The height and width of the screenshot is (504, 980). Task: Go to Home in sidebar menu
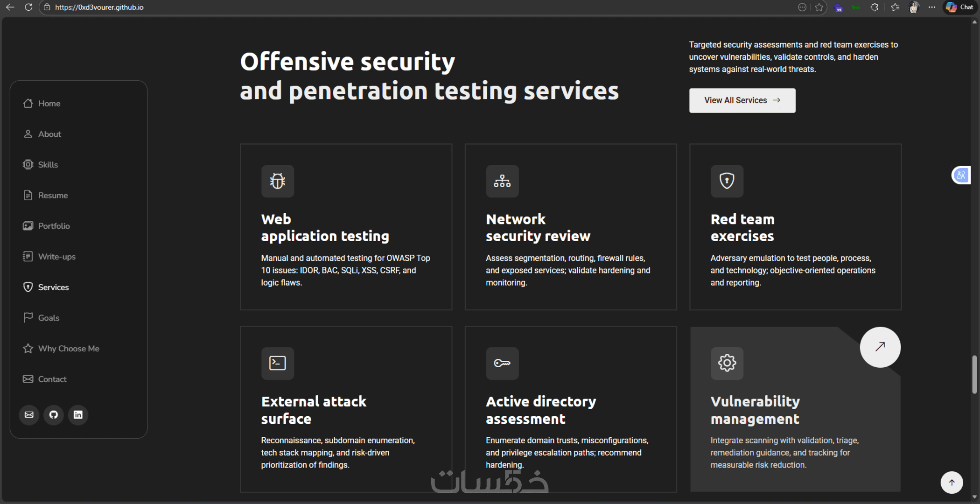(x=49, y=104)
